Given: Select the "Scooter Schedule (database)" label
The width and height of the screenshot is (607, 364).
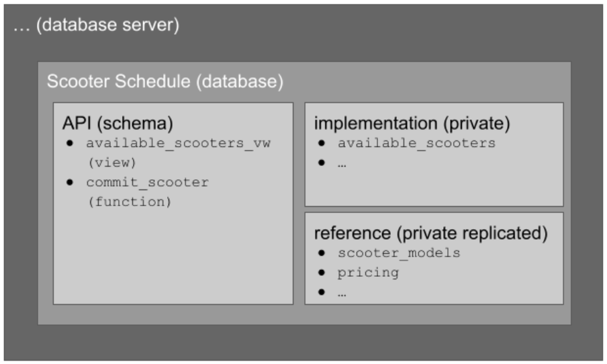Looking at the screenshot, I should tap(165, 82).
